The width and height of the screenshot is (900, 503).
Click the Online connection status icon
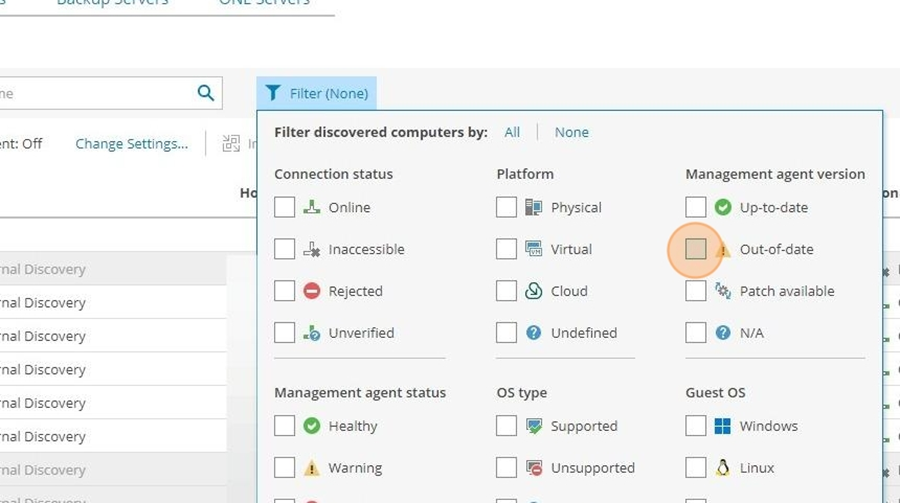point(312,207)
